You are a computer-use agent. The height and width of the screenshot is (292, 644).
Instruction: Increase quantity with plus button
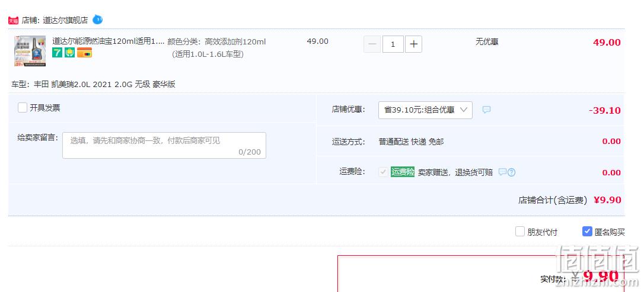(x=413, y=44)
